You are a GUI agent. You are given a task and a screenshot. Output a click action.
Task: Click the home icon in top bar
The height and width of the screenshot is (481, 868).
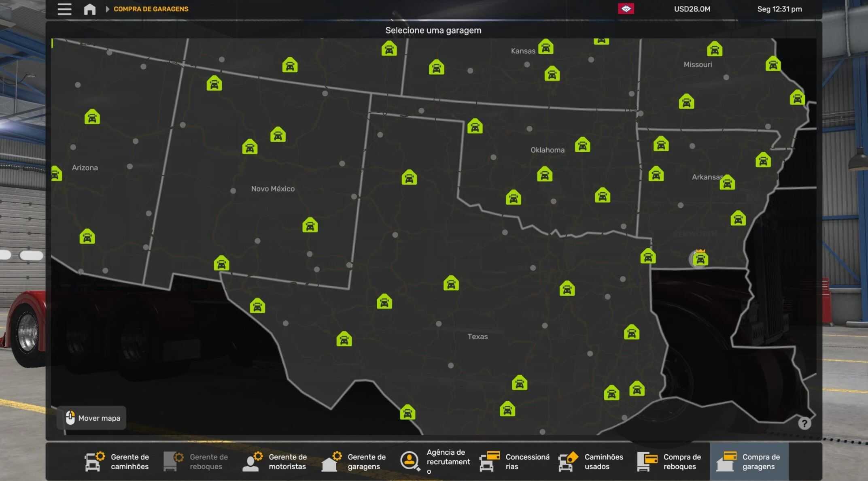90,9
